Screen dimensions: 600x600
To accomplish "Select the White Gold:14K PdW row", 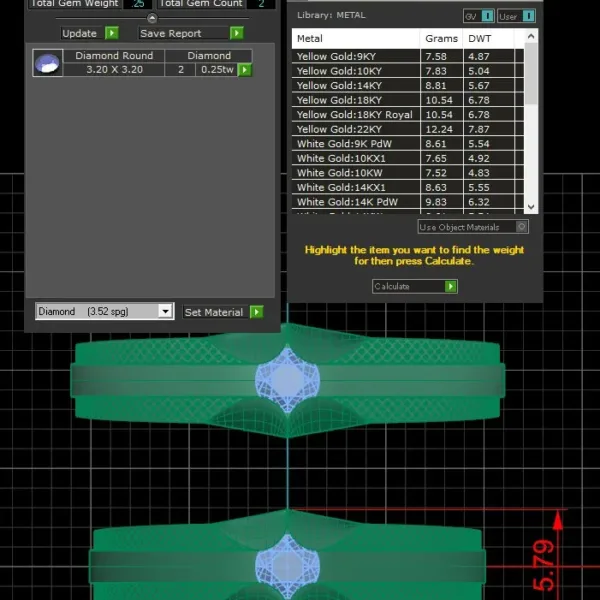I will click(x=408, y=202).
